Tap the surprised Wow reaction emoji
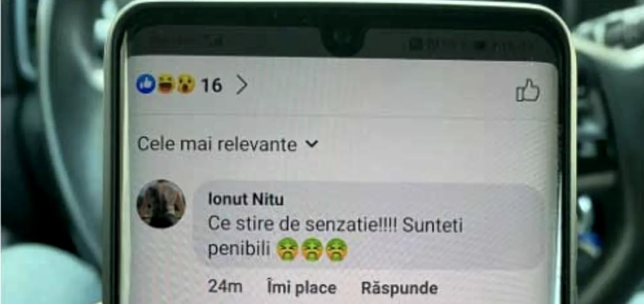 click(185, 84)
